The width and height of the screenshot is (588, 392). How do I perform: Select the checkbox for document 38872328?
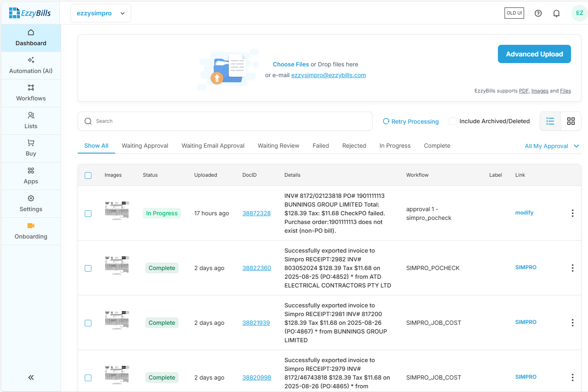click(x=88, y=214)
